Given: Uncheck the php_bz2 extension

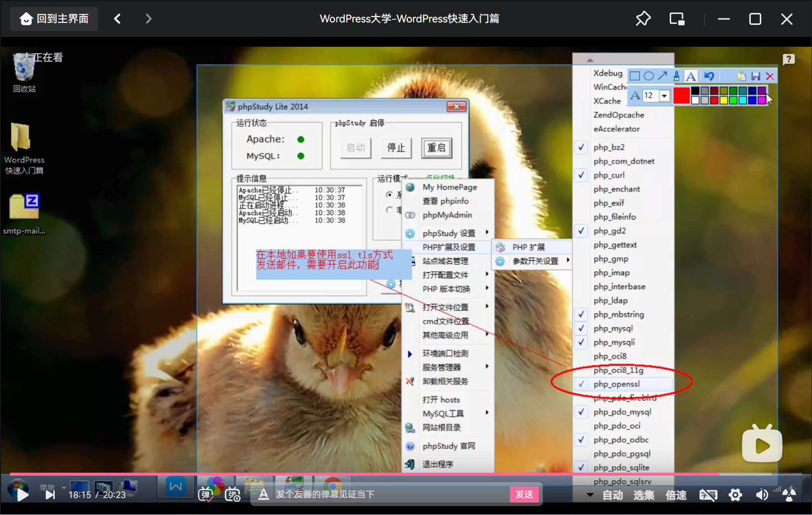Looking at the screenshot, I should (623, 147).
